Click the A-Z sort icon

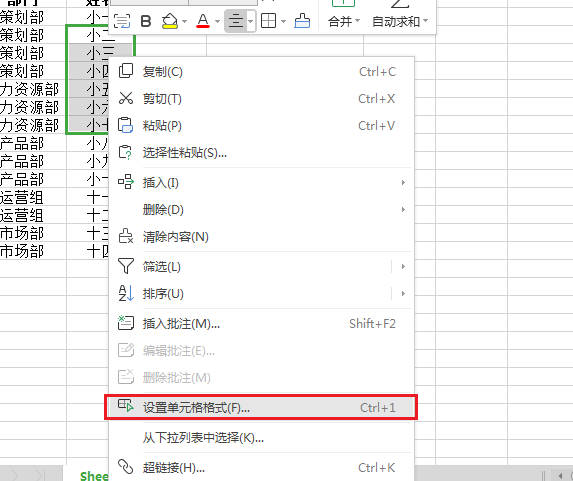[126, 293]
